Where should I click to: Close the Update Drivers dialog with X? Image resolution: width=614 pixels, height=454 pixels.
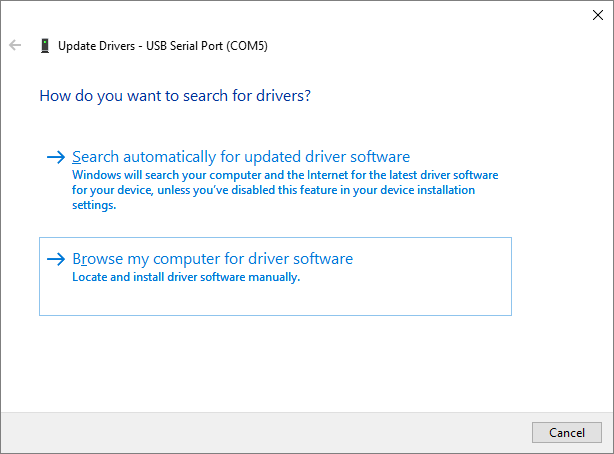597,15
